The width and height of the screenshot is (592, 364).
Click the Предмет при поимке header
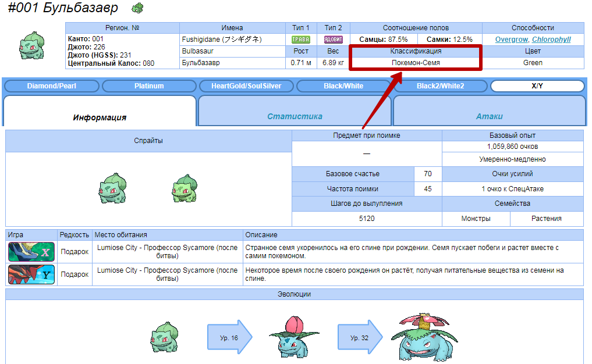coord(367,135)
